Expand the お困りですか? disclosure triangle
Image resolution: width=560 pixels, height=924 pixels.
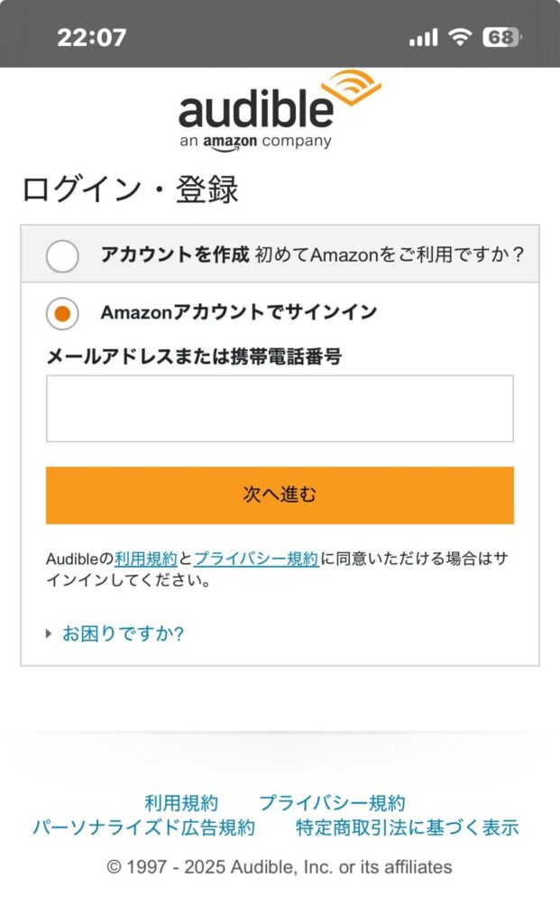(x=50, y=633)
